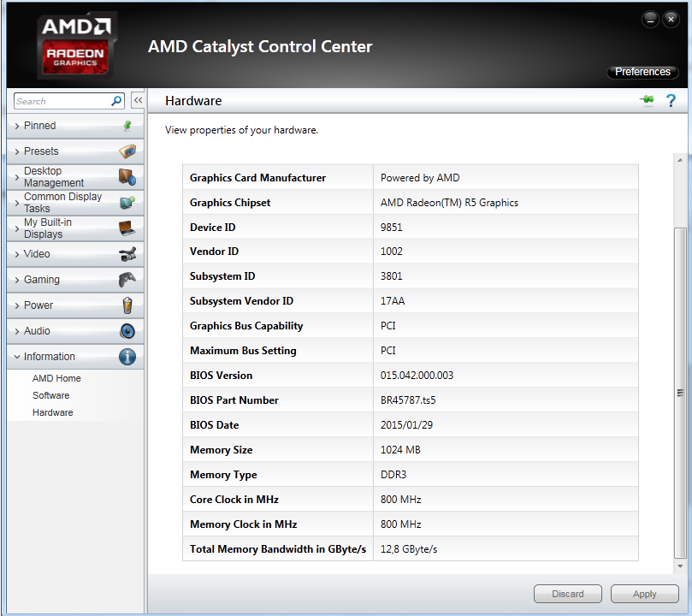692x616 pixels.
Task: Select the Subsystem Vendor ID value '17AA'
Action: [x=393, y=301]
